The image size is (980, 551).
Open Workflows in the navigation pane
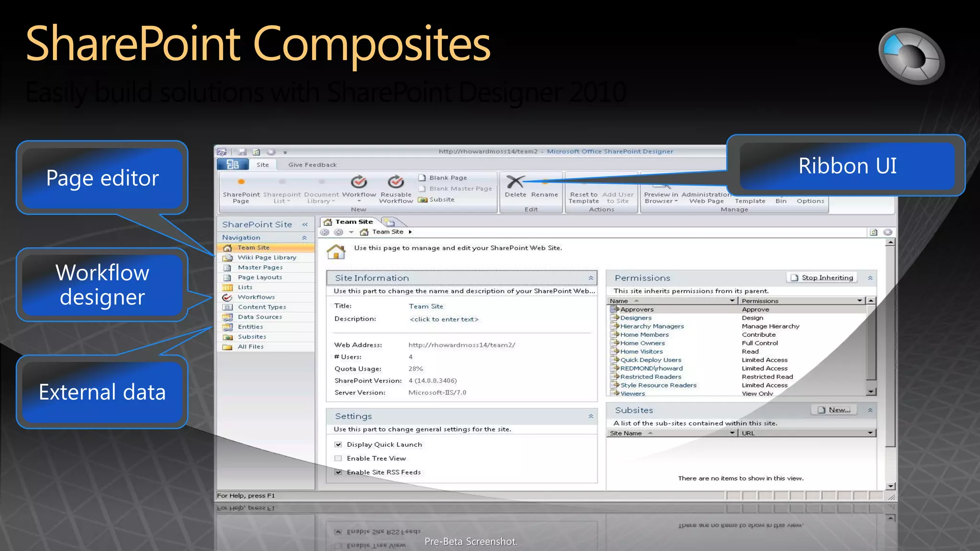click(256, 297)
